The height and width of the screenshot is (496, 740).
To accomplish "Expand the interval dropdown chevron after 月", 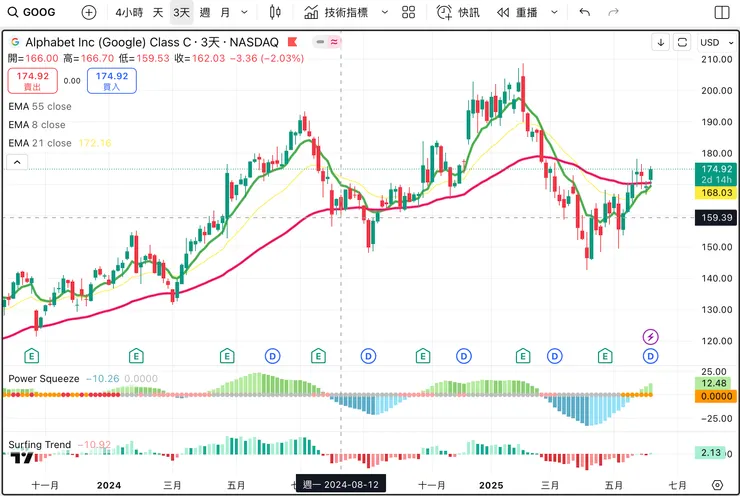I will pyautogui.click(x=244, y=12).
